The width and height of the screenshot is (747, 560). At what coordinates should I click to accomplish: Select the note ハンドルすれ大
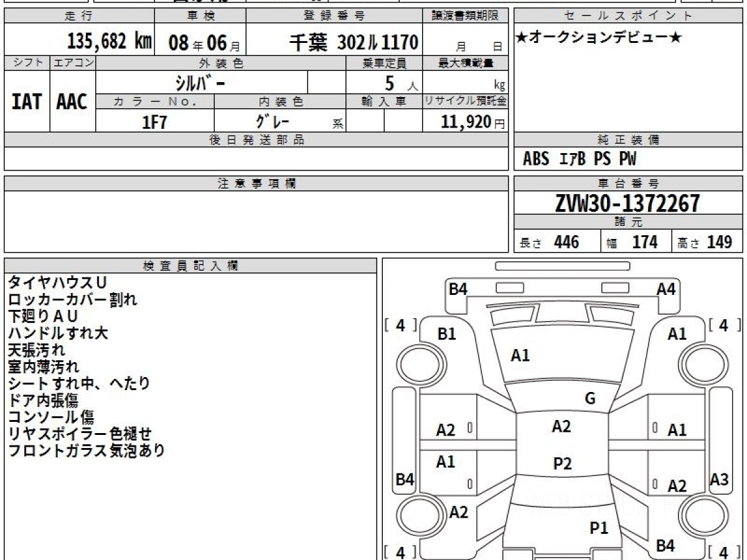pos(58,333)
